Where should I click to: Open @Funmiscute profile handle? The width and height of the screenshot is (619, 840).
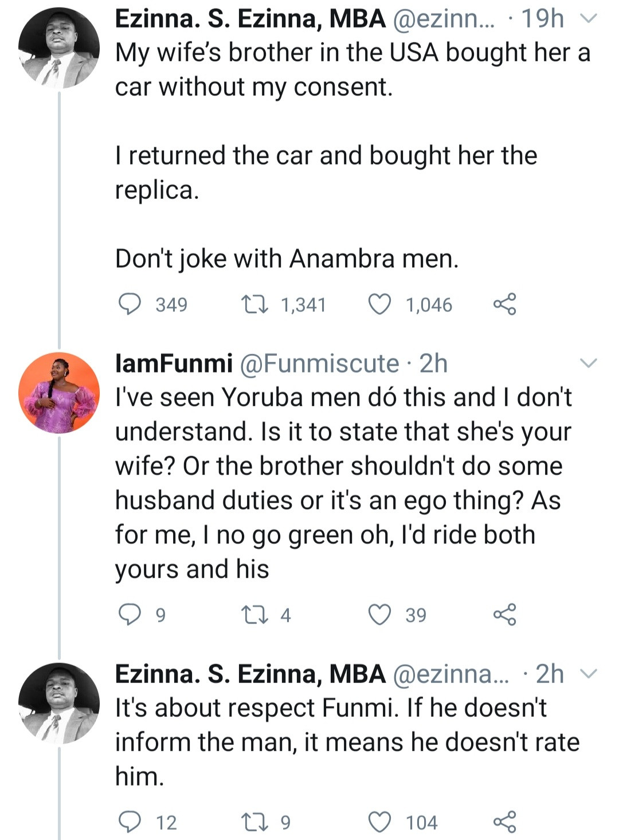pyautogui.click(x=319, y=363)
